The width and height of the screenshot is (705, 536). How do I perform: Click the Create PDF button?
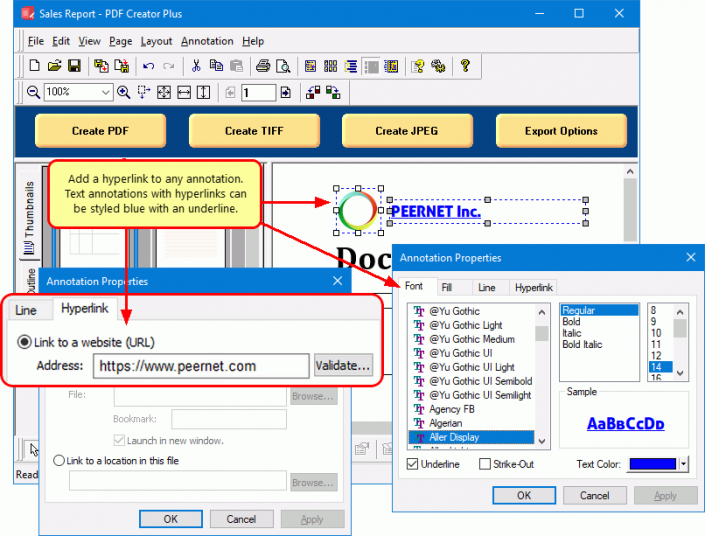(100, 131)
